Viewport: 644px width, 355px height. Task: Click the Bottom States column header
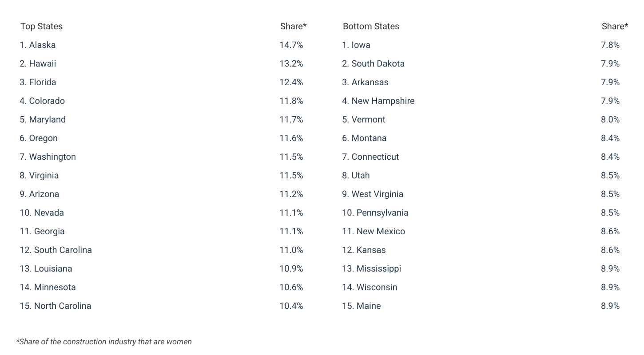[371, 26]
